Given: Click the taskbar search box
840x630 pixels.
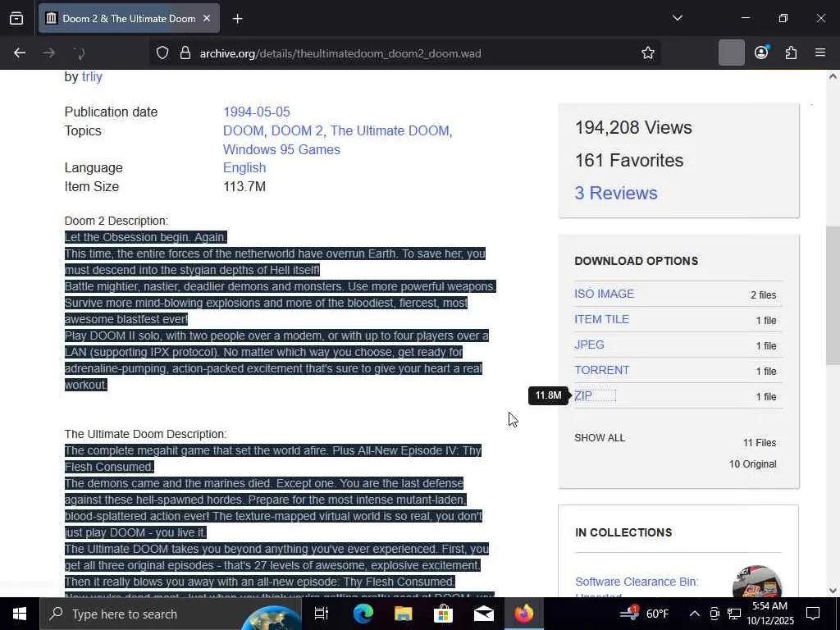Looking at the screenshot, I should click(171, 614).
